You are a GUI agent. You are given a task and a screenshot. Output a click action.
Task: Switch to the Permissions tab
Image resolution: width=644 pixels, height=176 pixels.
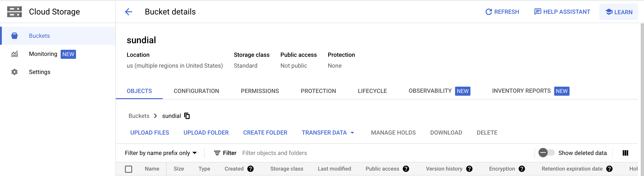point(260,91)
